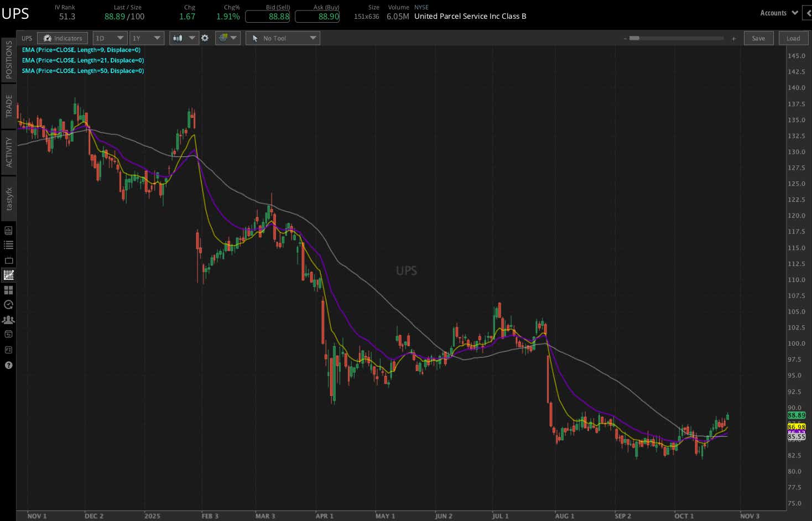The image size is (812, 521).
Task: Click the Indicators button
Action: coord(62,38)
